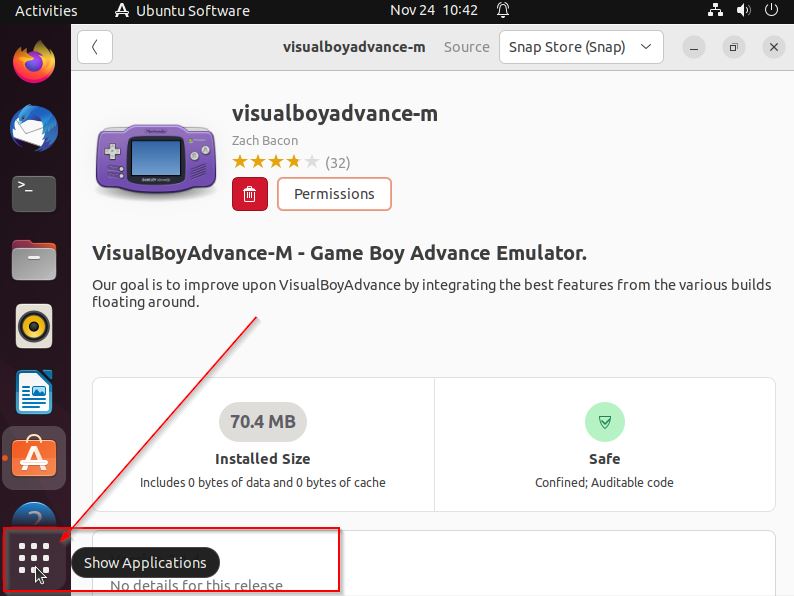Click 'No details for this release' text

(x=196, y=585)
